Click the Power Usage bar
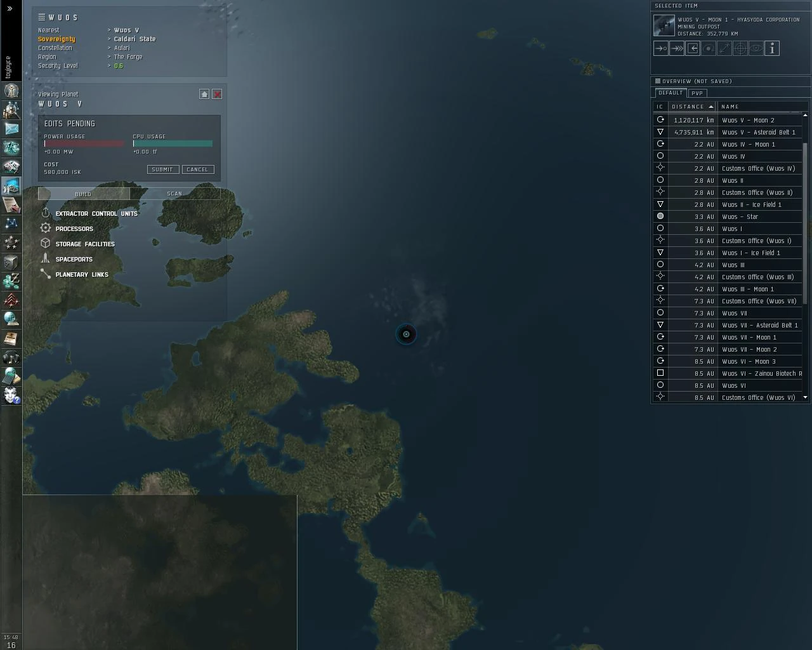 (84, 143)
